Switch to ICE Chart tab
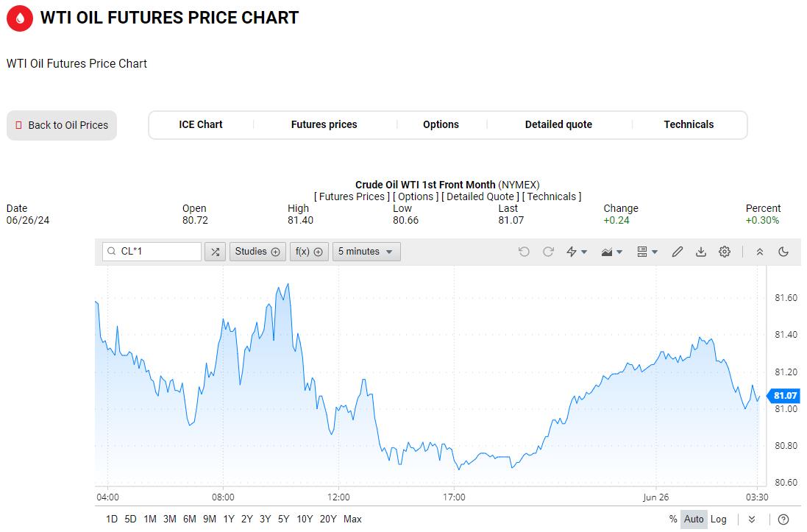 [201, 124]
